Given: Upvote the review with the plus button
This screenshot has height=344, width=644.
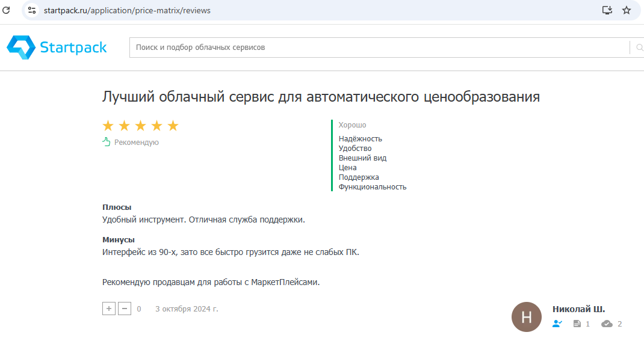Looking at the screenshot, I should pos(109,309).
